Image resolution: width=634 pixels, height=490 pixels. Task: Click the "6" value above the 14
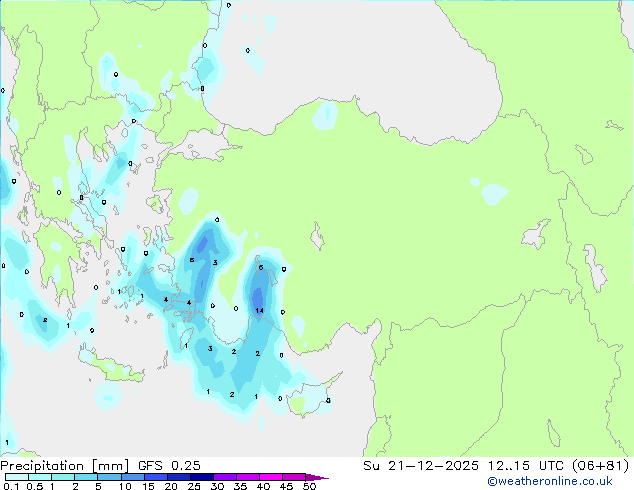tap(261, 268)
